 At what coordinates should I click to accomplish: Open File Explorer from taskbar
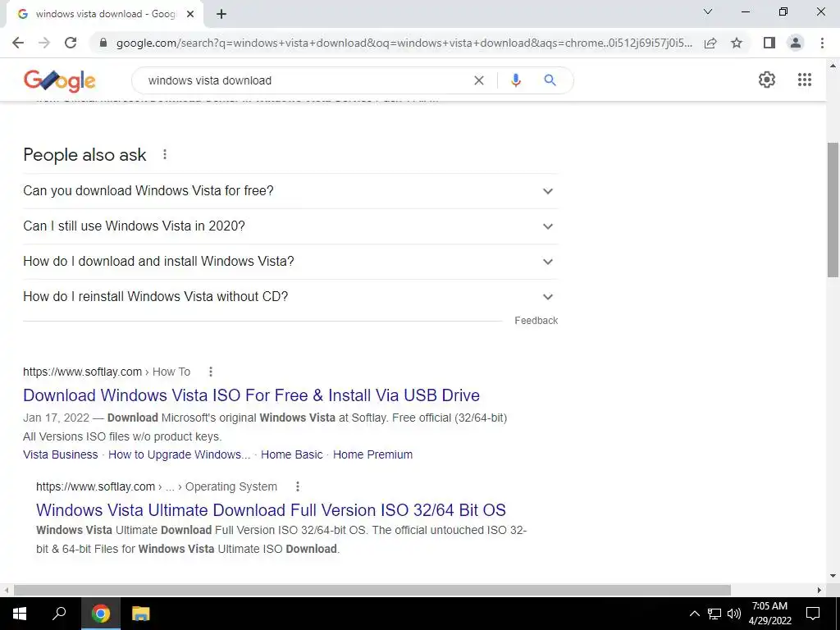point(140,614)
